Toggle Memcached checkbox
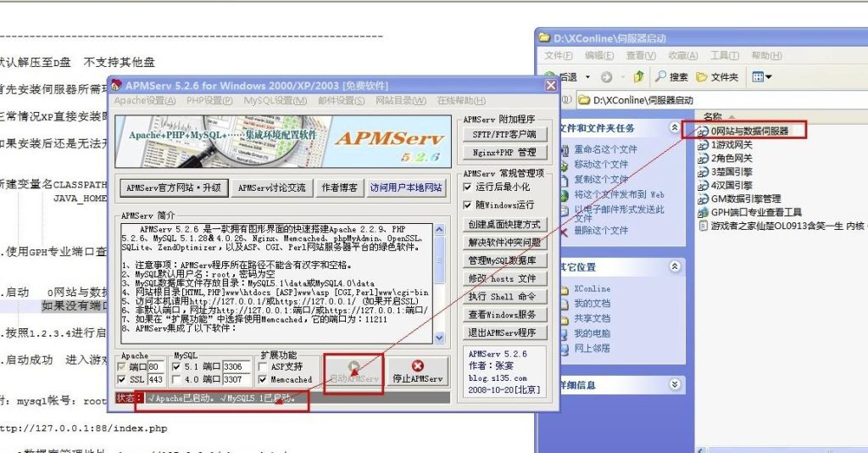 point(263,379)
